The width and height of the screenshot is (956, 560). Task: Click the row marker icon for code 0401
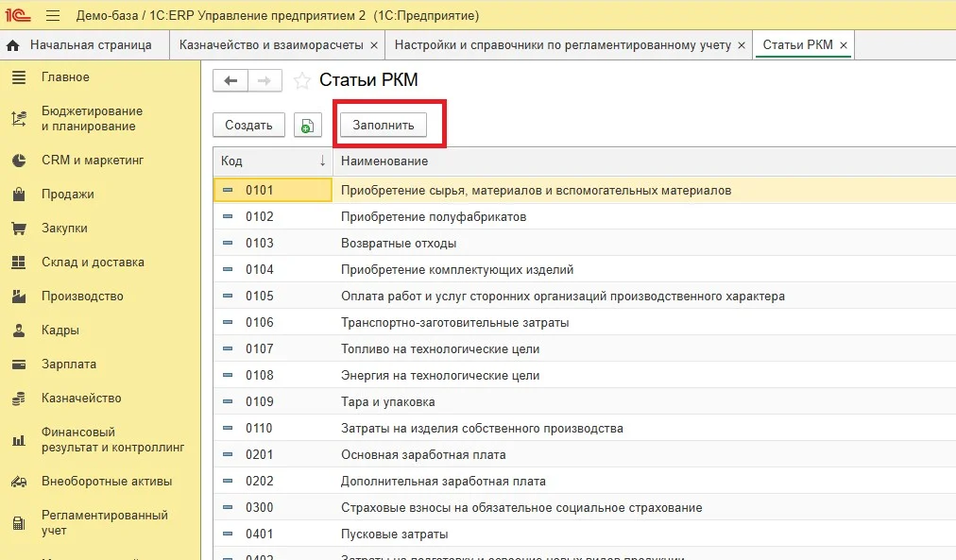tap(228, 534)
